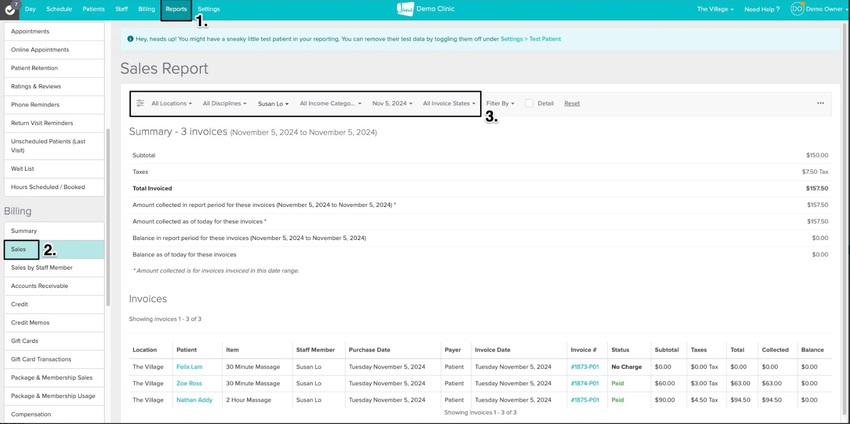The image size is (850, 424).
Task: Open the All Locations dropdown
Action: coord(171,103)
